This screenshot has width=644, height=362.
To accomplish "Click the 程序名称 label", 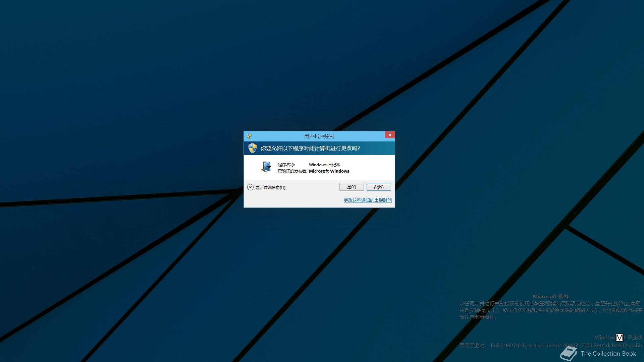I will (x=286, y=165).
